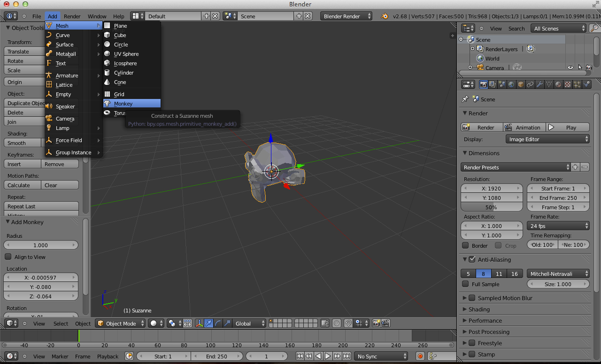Viewport: 601px width, 364px height.
Task: Click the Animation render button
Action: tap(524, 127)
